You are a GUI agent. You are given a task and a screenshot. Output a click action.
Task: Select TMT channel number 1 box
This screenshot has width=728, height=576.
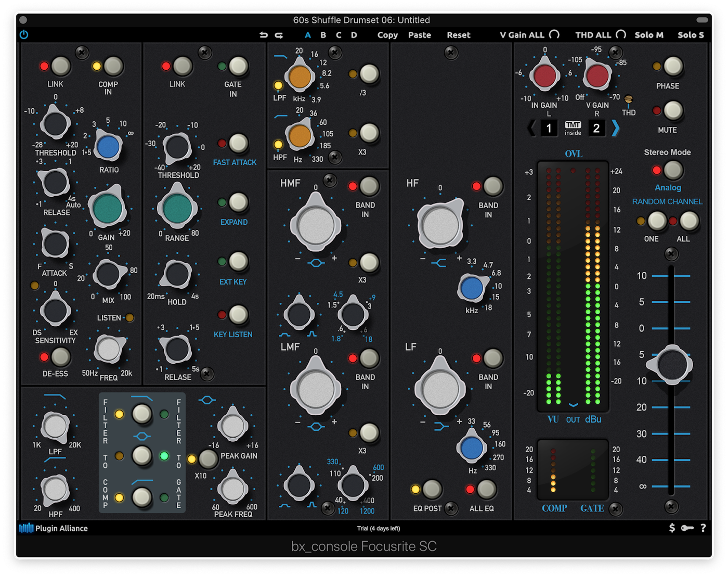point(549,128)
